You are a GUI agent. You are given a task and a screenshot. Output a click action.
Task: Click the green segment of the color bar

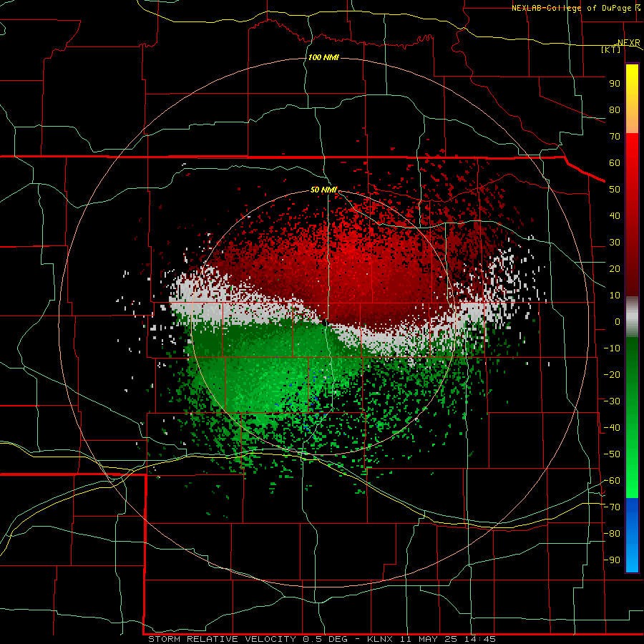pos(632,417)
